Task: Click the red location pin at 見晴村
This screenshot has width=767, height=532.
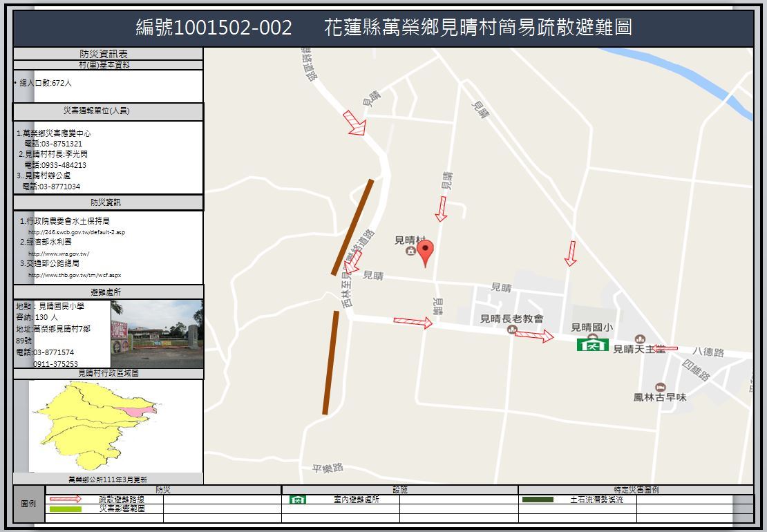Action: tap(426, 251)
